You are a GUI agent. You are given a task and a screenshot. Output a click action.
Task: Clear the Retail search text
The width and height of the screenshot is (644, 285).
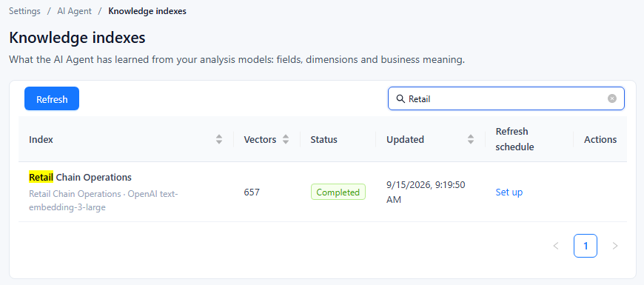point(612,98)
